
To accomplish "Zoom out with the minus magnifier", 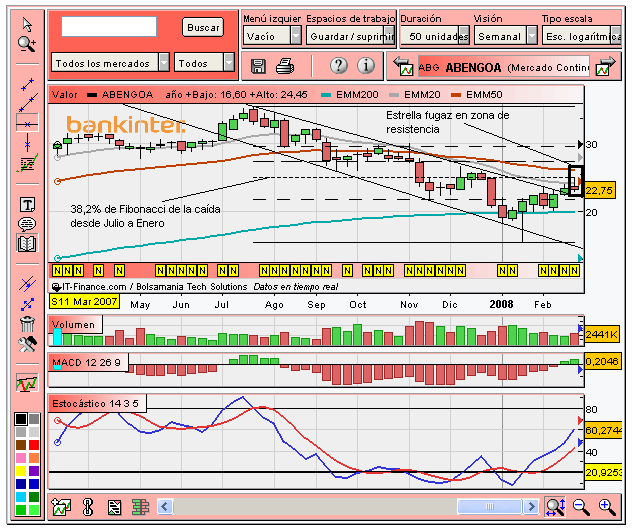I will (581, 507).
